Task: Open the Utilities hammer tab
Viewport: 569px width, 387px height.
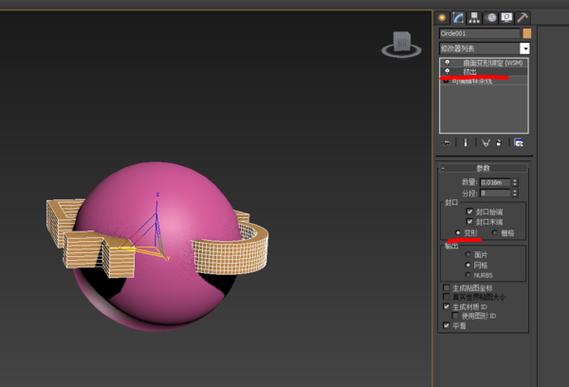Action: pos(522,18)
